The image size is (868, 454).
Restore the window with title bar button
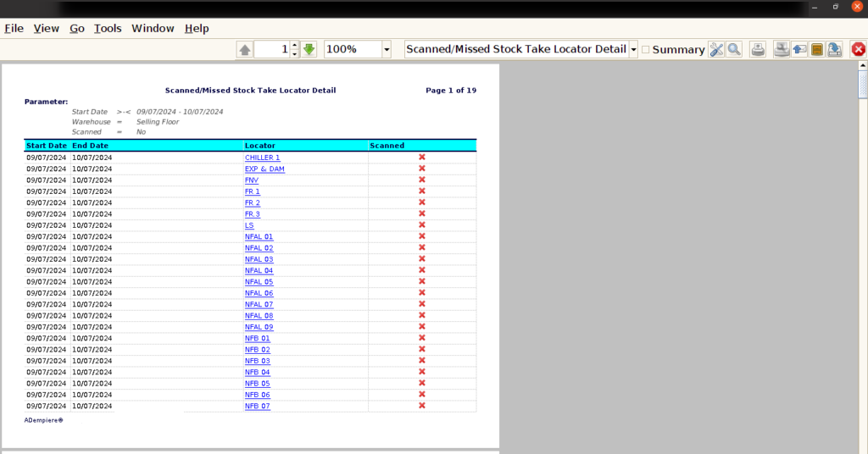pyautogui.click(x=836, y=7)
